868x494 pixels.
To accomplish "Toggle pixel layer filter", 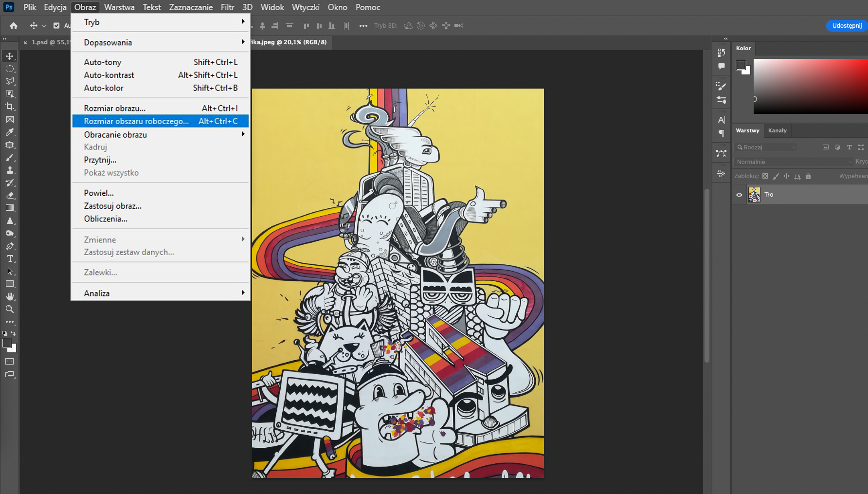I will point(826,147).
